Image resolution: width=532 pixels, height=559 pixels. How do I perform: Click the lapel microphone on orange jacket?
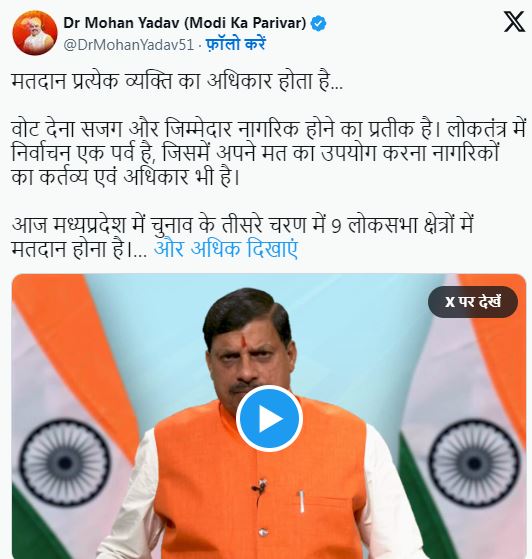260,487
